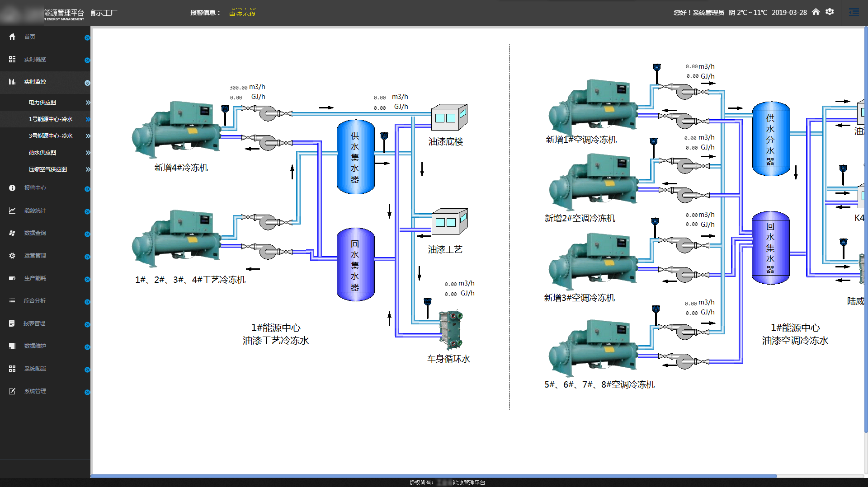The height and width of the screenshot is (487, 868).
Task: Open 实时概览 menu item
Action: click(45, 60)
